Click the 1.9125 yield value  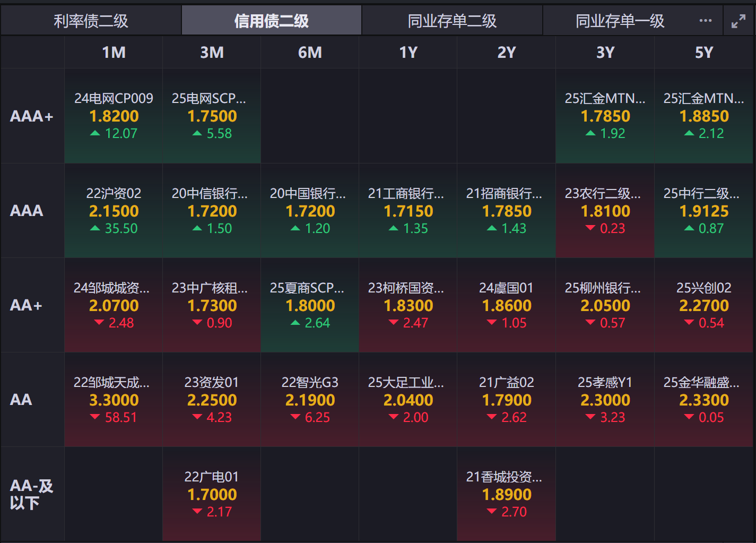point(704,211)
